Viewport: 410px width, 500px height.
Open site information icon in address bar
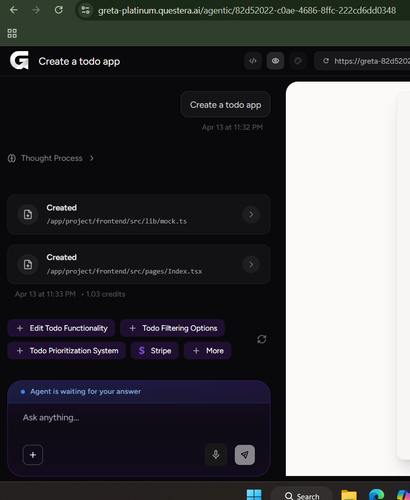point(85,10)
